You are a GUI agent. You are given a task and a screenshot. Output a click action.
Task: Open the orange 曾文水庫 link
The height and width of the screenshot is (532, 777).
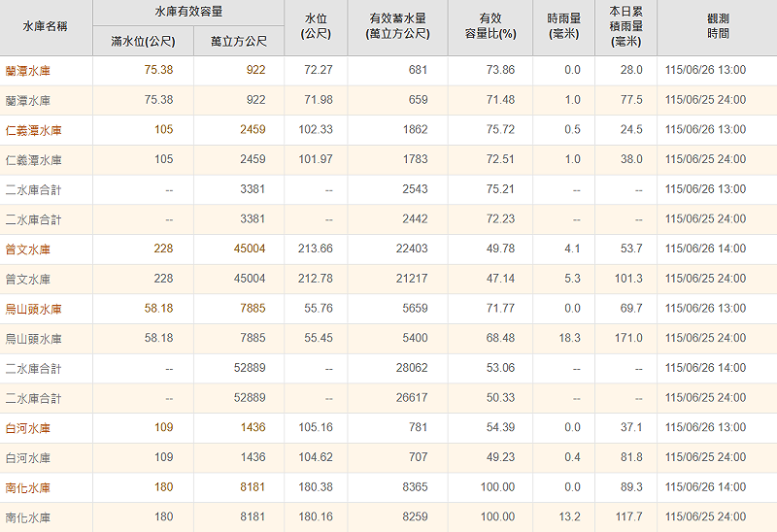point(28,249)
